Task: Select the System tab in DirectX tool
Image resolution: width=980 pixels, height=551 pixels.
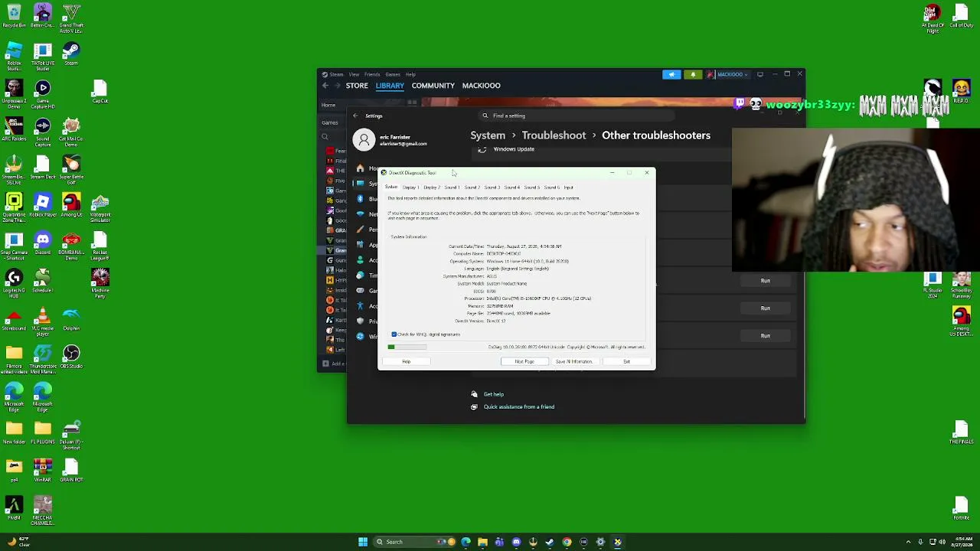Action: pos(391,187)
